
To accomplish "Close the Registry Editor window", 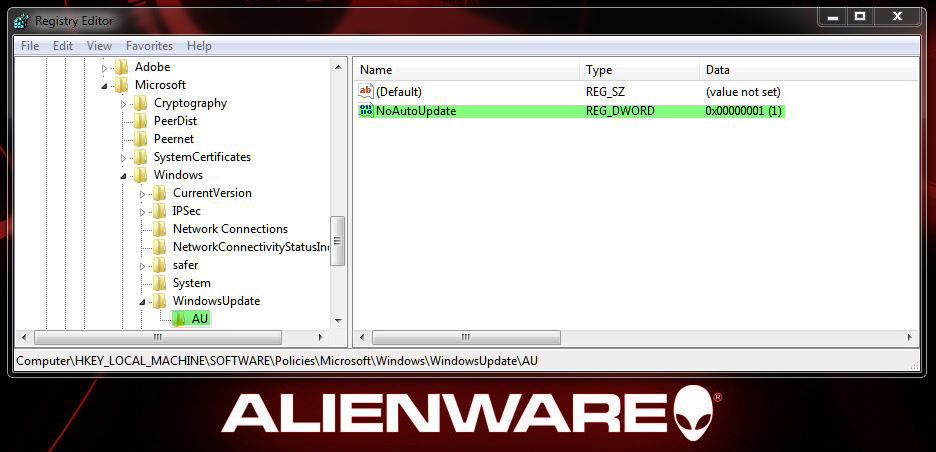I will [x=897, y=17].
